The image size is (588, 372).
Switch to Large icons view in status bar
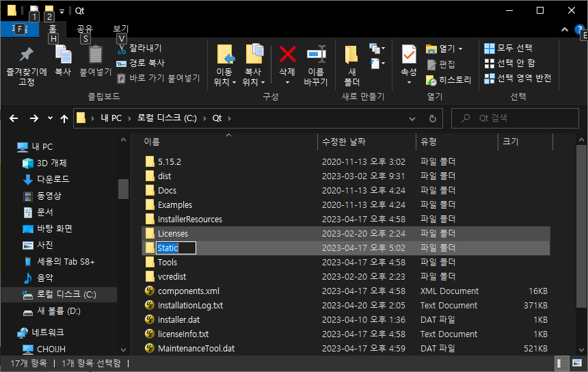pyautogui.click(x=577, y=363)
